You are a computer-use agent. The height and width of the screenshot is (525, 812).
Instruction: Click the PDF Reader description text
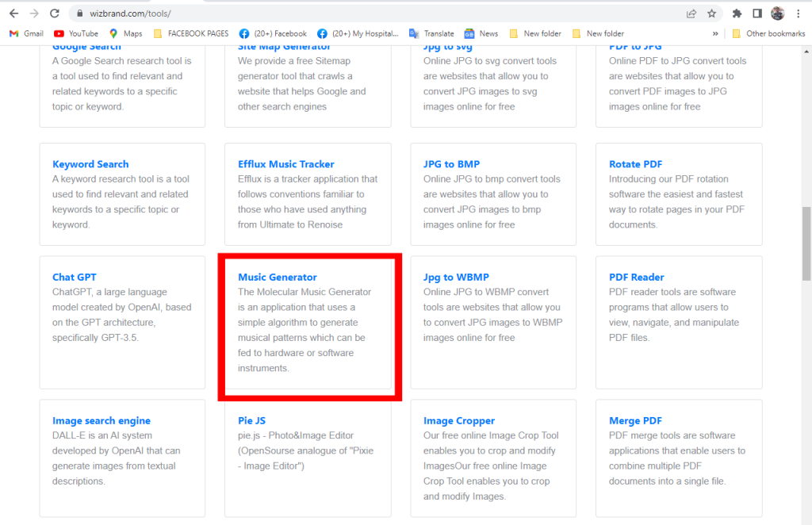(x=672, y=315)
